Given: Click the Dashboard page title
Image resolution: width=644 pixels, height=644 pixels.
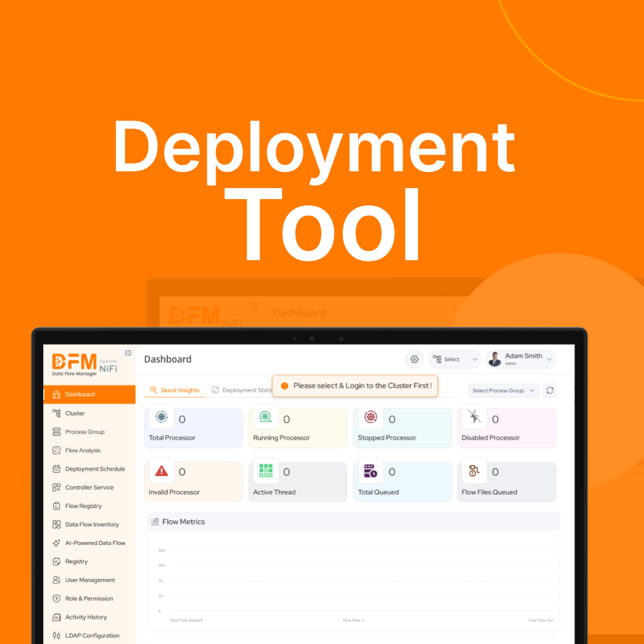Looking at the screenshot, I should click(167, 359).
